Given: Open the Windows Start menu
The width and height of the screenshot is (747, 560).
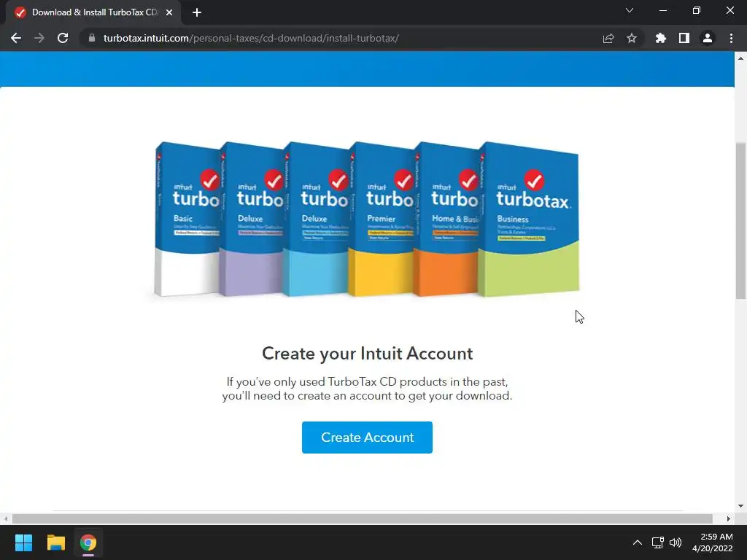Looking at the screenshot, I should (x=23, y=542).
